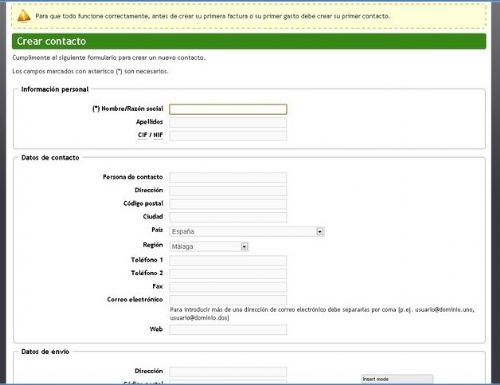Click the warning triangle icon in notice
Viewport: 500px width, 385px height.
click(x=24, y=16)
